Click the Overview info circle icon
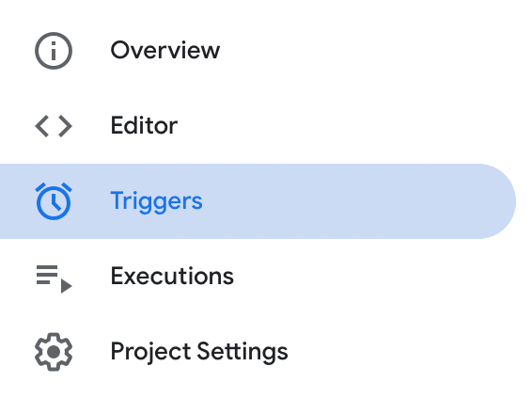The image size is (532, 414). pyautogui.click(x=54, y=51)
